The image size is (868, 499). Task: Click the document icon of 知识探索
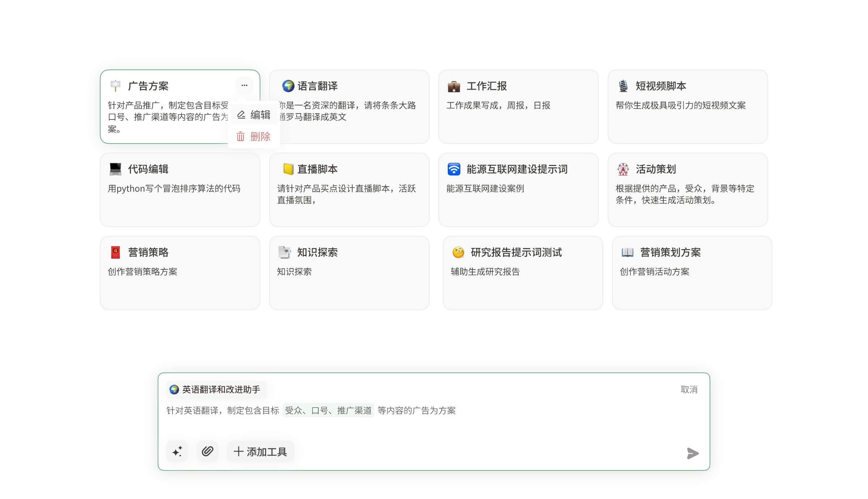[x=285, y=252]
